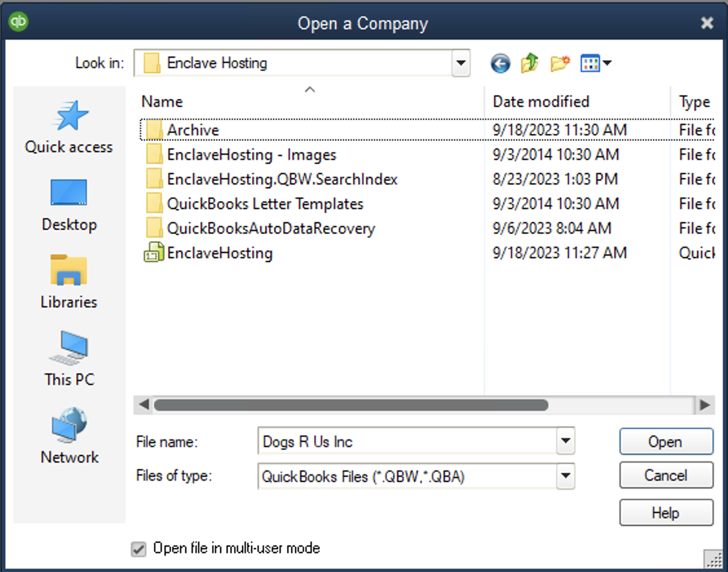
Task: Open Libraries location
Action: [69, 282]
